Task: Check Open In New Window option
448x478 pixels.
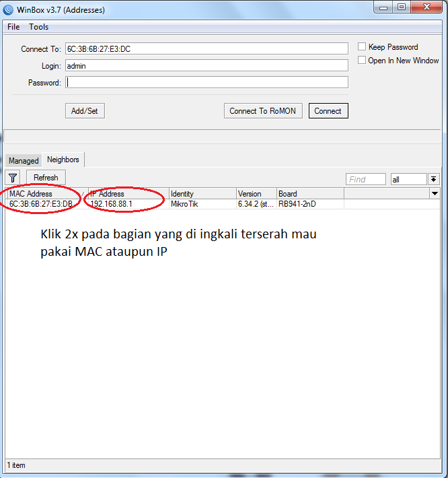Action: point(361,60)
